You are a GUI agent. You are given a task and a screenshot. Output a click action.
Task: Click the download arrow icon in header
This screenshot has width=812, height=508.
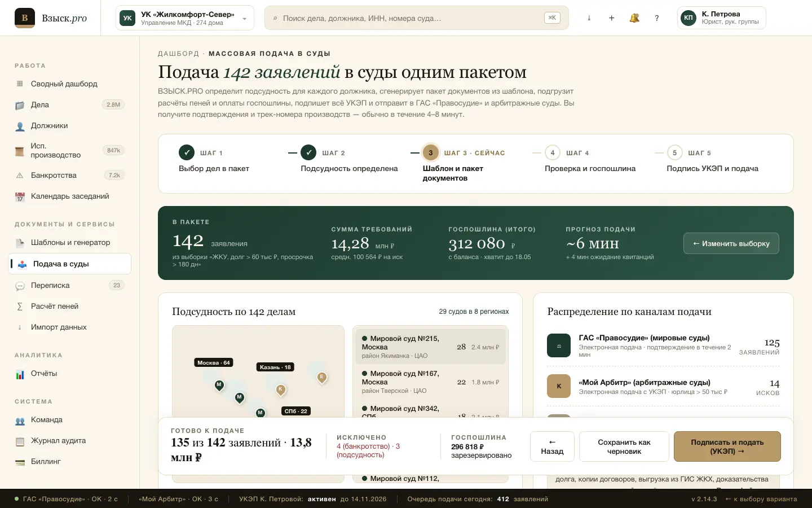coord(589,18)
